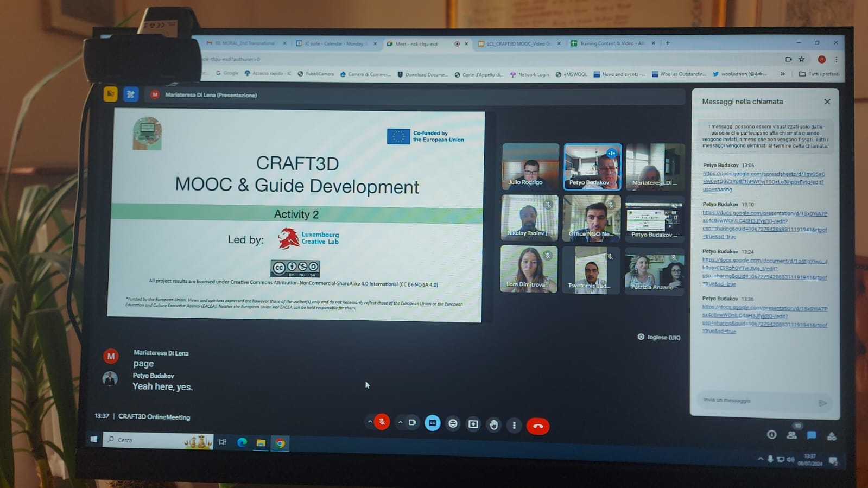Viewport: 868px width, 488px height.
Task: Switch to LCL_CRAFT3D MOOC_Video tab
Action: pos(518,43)
